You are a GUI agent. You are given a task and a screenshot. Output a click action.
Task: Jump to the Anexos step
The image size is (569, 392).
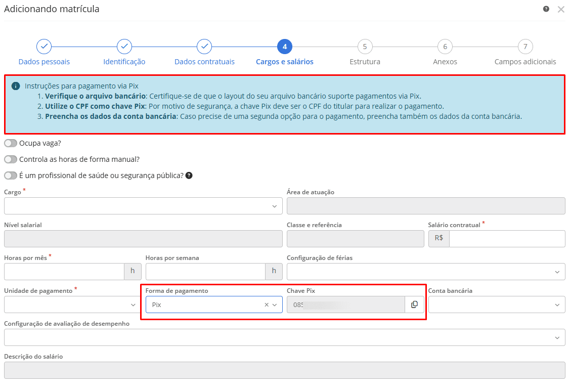click(445, 47)
